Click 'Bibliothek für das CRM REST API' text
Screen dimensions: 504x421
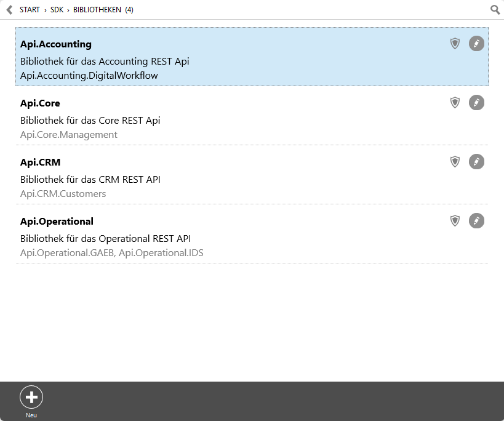90,180
